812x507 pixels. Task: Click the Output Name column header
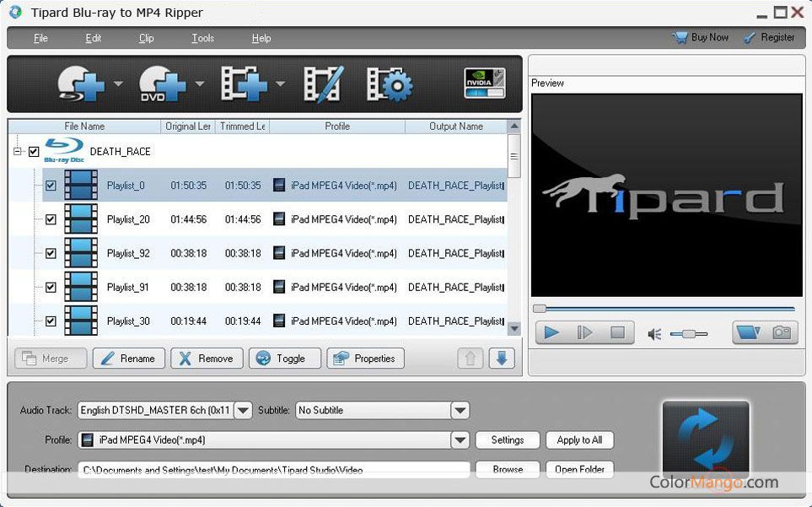click(x=455, y=127)
